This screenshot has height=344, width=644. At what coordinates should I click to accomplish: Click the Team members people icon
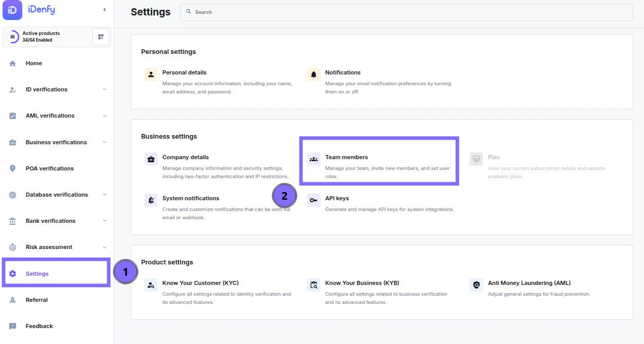(x=314, y=159)
